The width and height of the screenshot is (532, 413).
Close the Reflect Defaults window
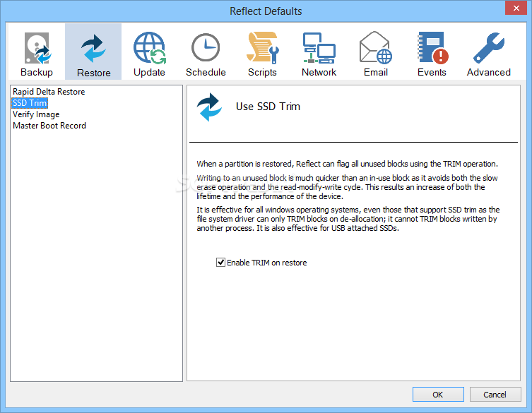point(516,8)
